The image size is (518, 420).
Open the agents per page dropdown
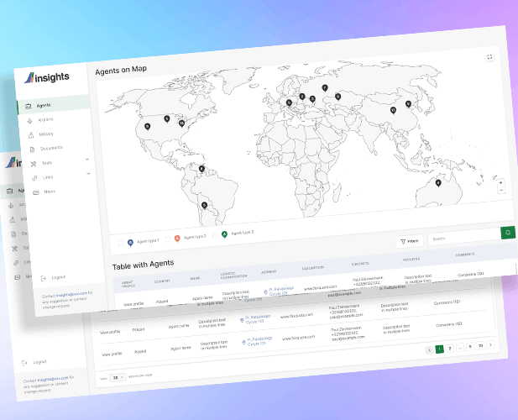(118, 377)
